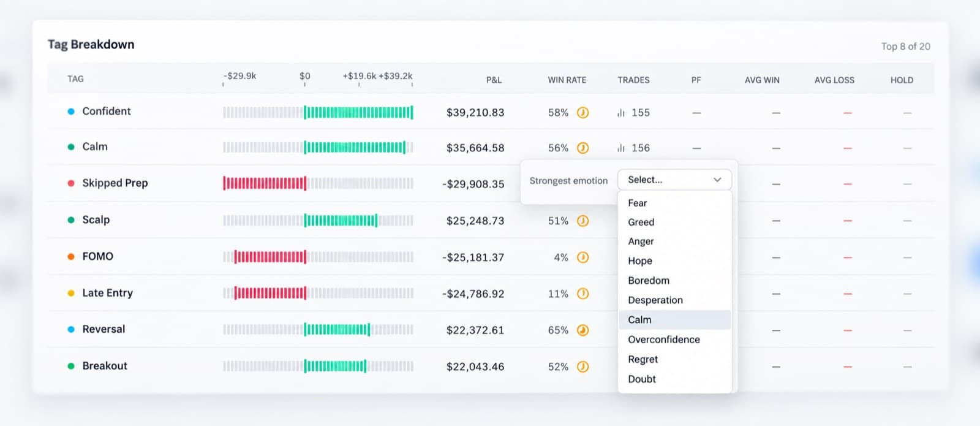Open the Strongest emotion Select dropdown
This screenshot has width=980, height=426.
[x=674, y=180]
